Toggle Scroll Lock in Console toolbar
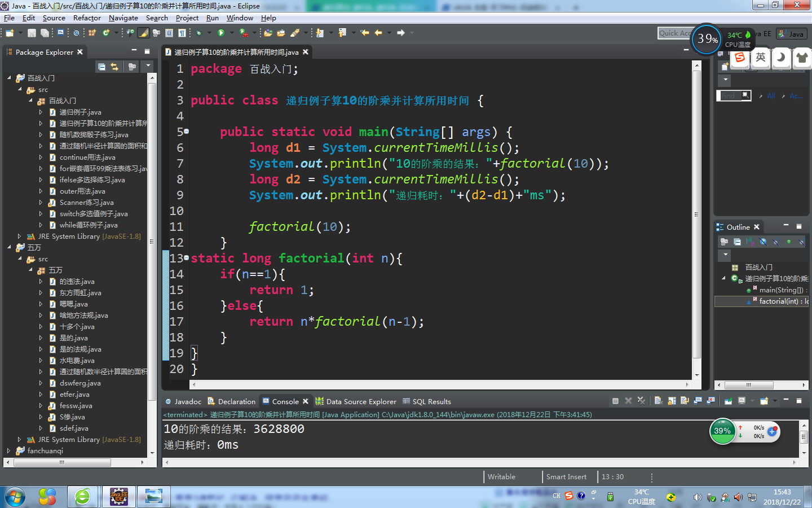812x508 pixels. tap(672, 401)
